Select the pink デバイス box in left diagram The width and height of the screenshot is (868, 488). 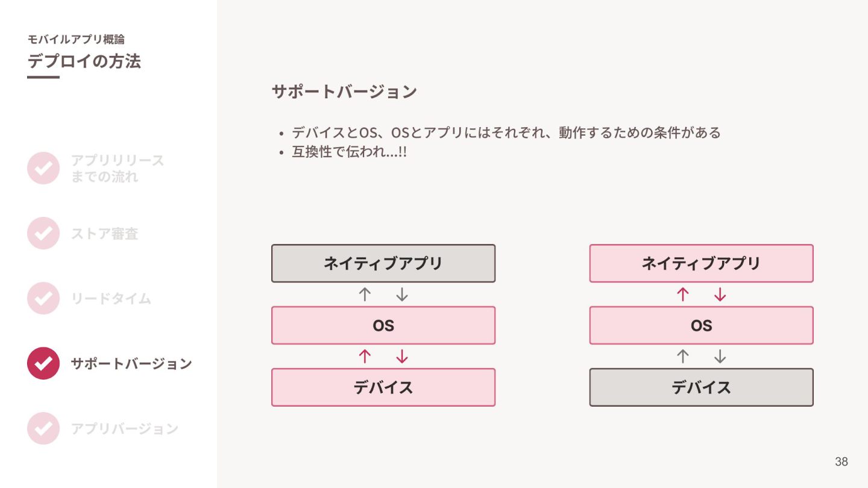coord(383,387)
